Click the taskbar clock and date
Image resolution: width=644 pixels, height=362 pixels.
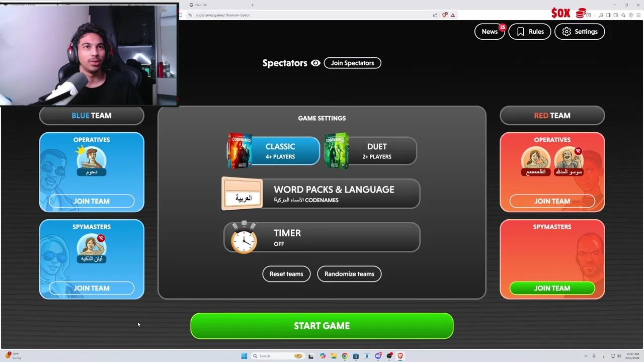point(632,356)
